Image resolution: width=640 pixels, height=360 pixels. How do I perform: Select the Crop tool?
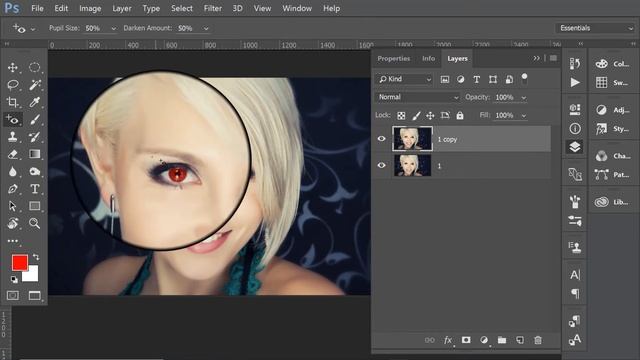click(13, 102)
